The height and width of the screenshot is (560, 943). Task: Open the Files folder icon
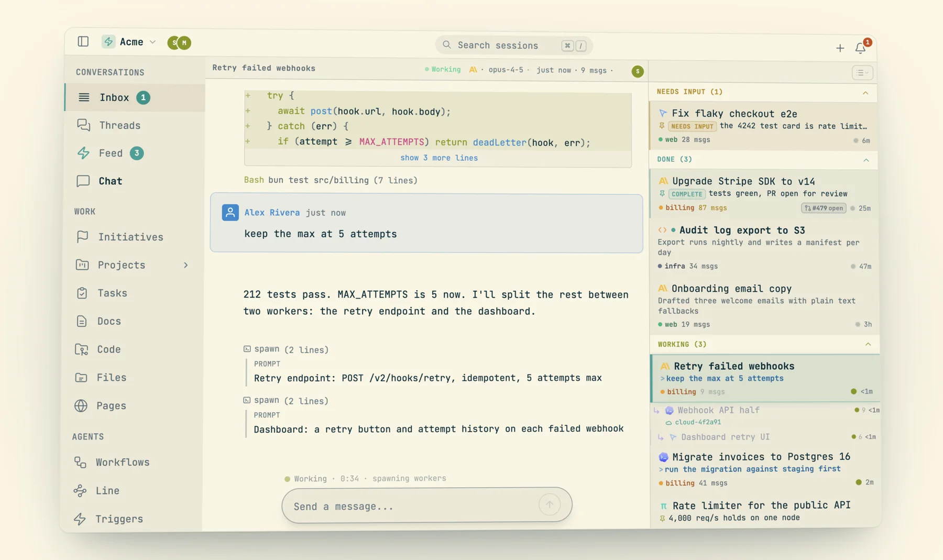point(81,377)
